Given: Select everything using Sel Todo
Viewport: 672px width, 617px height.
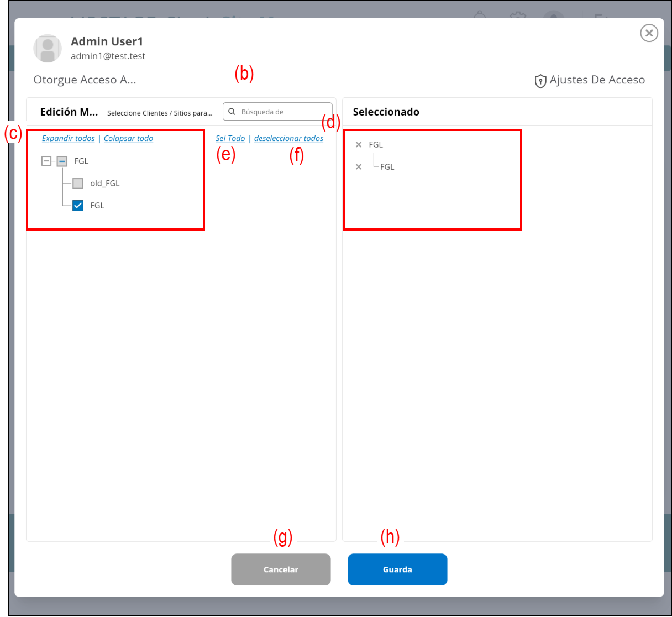Looking at the screenshot, I should 230,139.
